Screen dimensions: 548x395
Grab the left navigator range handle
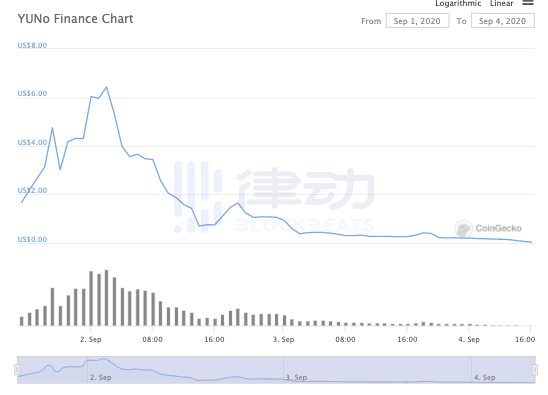(17, 369)
